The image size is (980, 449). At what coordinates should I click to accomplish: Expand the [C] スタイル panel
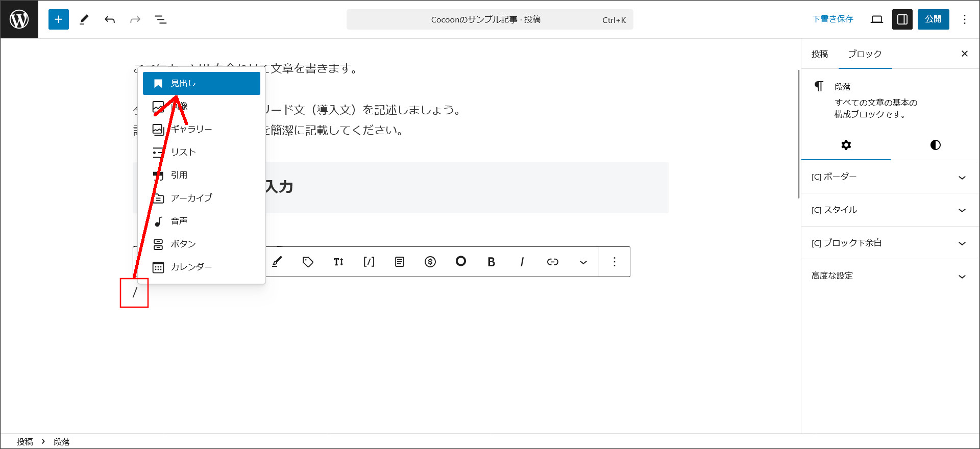[x=890, y=210]
